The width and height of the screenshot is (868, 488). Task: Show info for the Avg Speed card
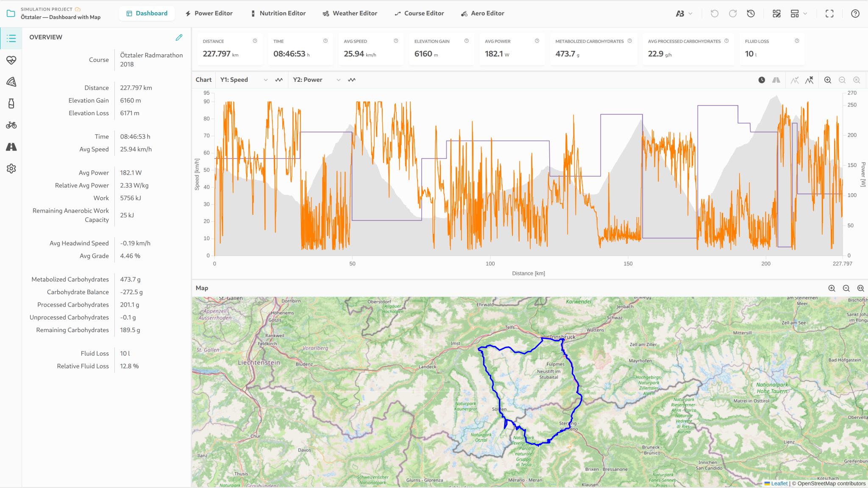coord(396,41)
